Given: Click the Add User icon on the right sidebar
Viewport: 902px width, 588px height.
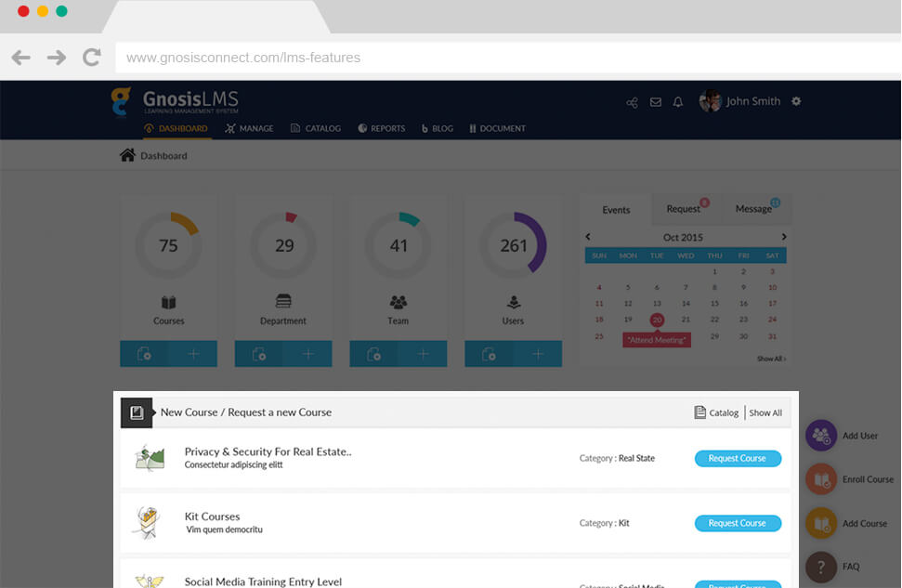Looking at the screenshot, I should coord(821,435).
